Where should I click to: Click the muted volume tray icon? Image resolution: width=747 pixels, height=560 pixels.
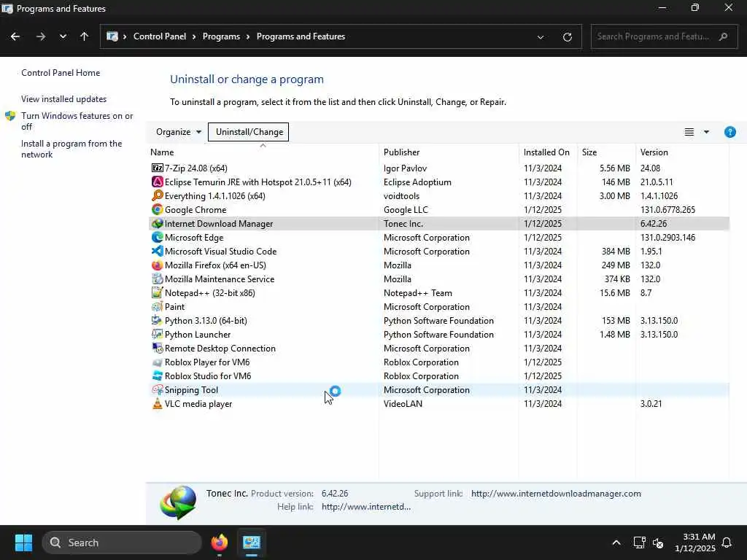(x=658, y=542)
